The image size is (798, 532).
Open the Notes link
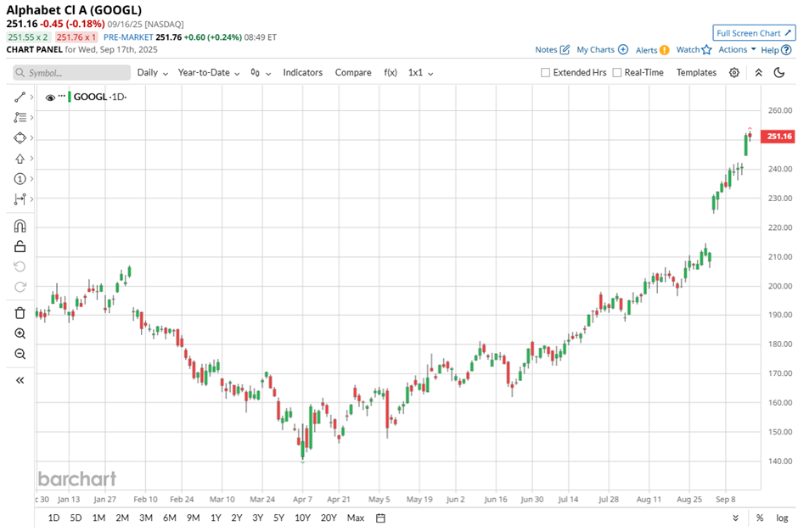tap(552, 49)
